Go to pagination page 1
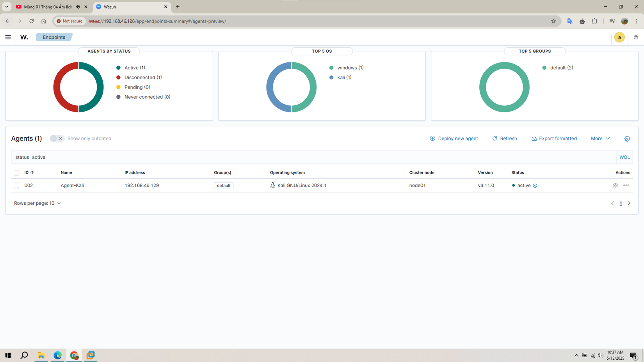 (x=621, y=203)
